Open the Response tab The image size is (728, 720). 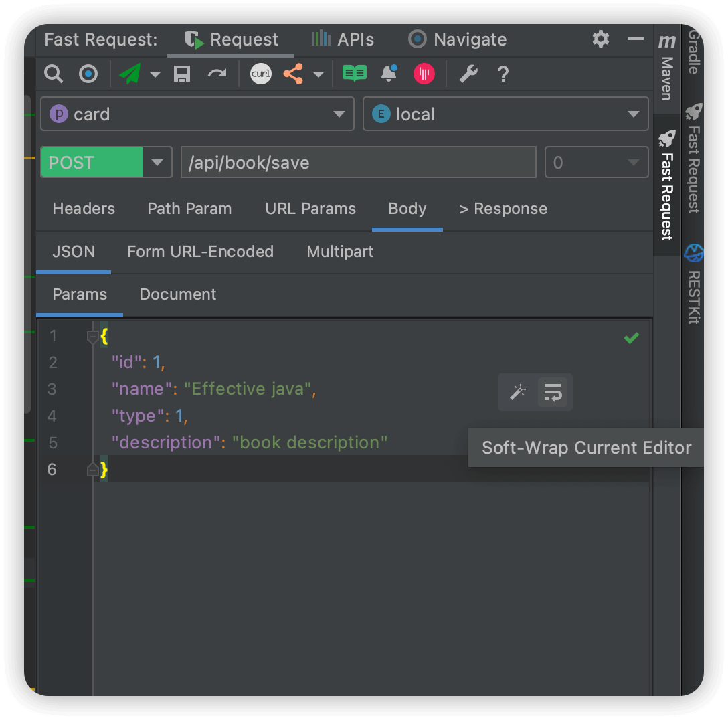click(503, 209)
